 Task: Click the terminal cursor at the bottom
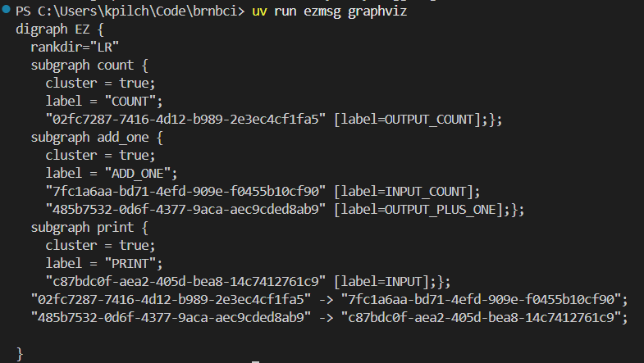[256, 361]
